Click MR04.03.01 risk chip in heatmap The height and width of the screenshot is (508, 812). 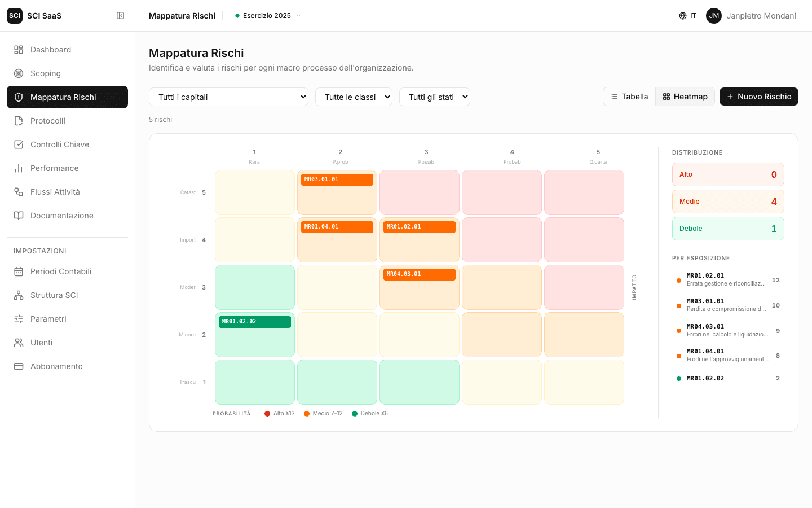click(x=420, y=274)
